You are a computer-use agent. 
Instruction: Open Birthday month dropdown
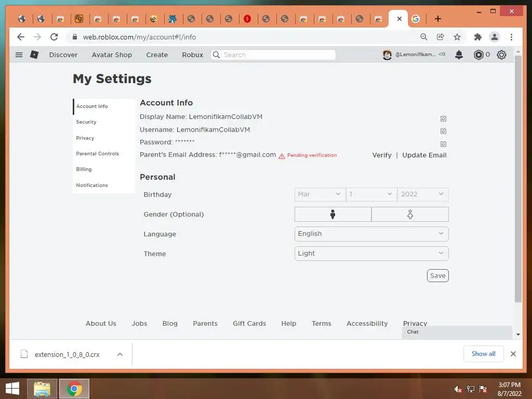coord(320,194)
